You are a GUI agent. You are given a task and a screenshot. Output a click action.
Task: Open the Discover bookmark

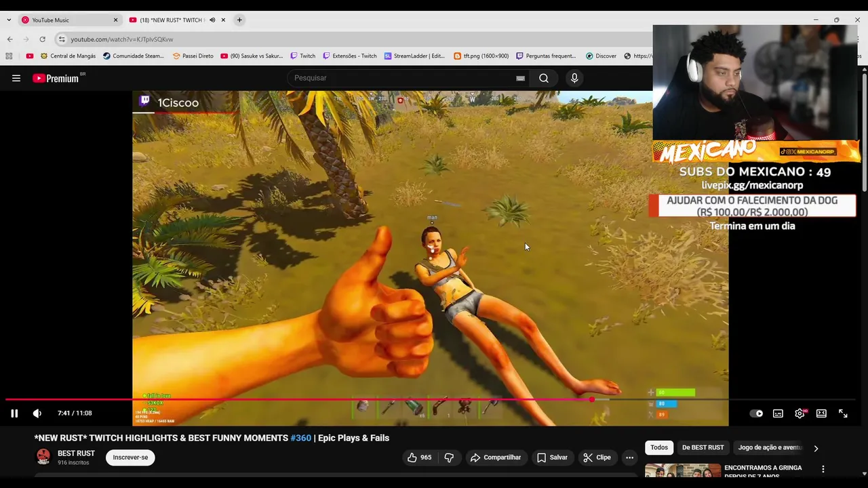coord(601,56)
